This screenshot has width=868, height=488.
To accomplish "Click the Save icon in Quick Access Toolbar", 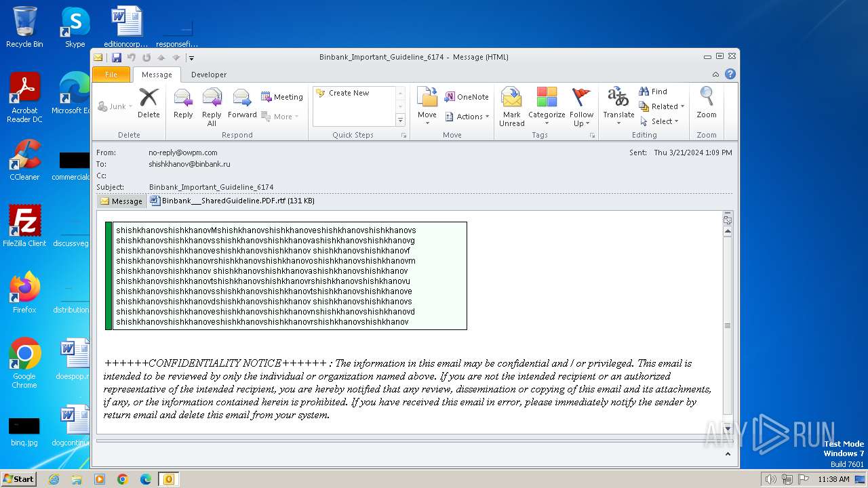I will click(117, 58).
